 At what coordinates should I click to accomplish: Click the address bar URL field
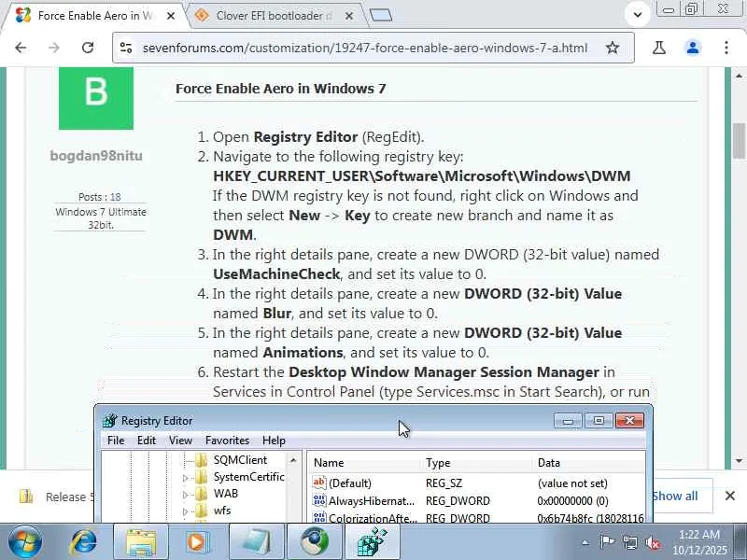pyautogui.click(x=365, y=48)
